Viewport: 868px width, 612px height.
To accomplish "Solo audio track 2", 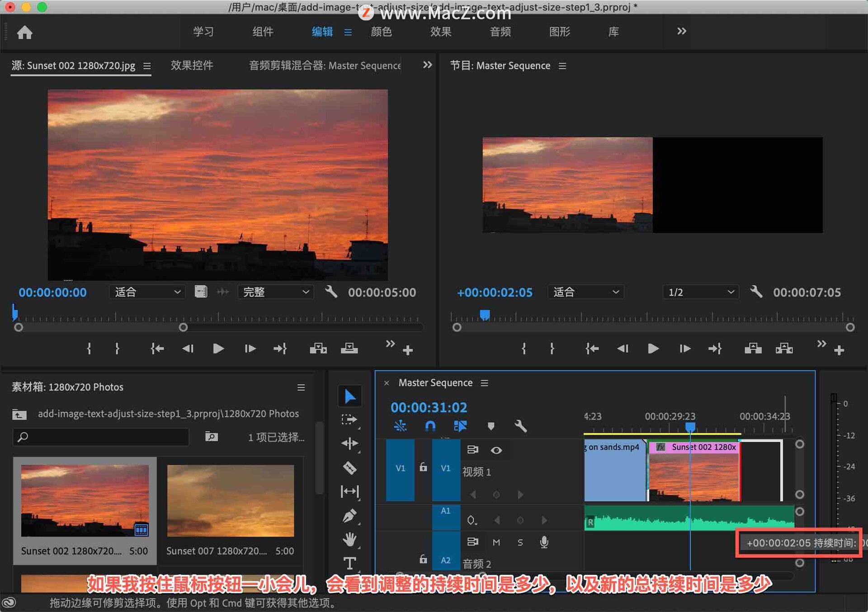I will coord(520,542).
